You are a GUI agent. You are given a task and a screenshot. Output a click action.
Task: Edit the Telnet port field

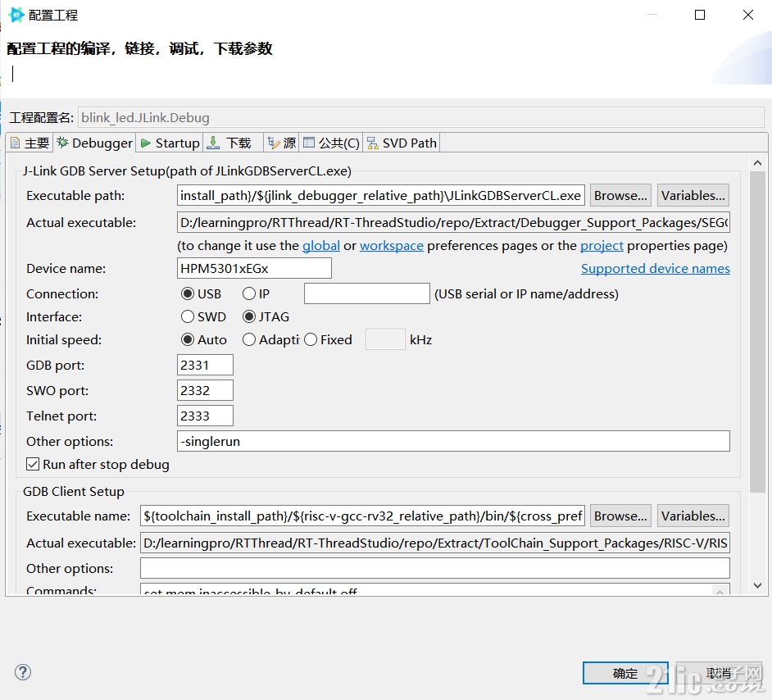(x=205, y=416)
